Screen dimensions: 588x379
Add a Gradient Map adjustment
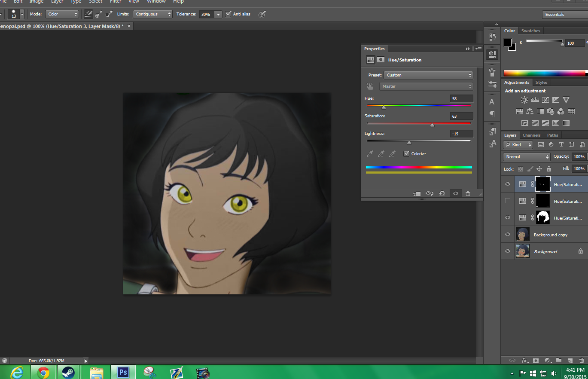566,123
